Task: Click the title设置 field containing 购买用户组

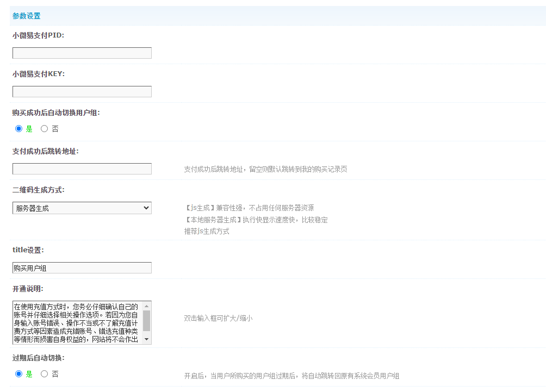Action: pyautogui.click(x=82, y=268)
